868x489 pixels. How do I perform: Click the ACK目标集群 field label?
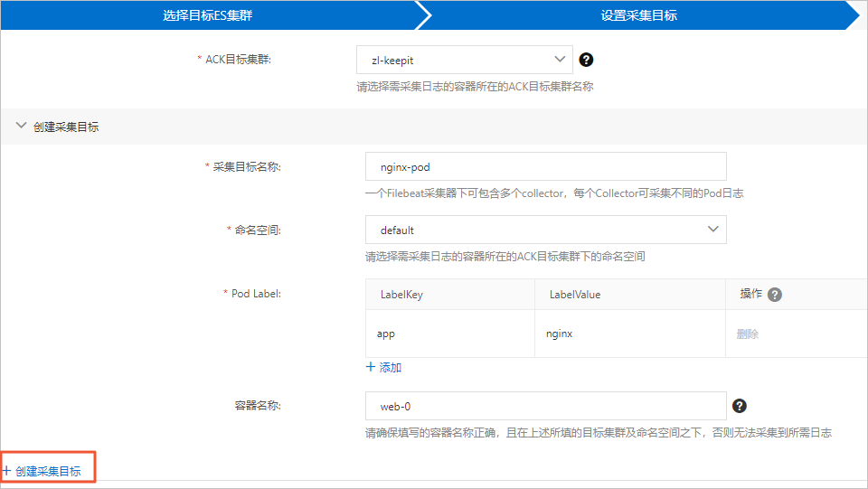[x=238, y=59]
